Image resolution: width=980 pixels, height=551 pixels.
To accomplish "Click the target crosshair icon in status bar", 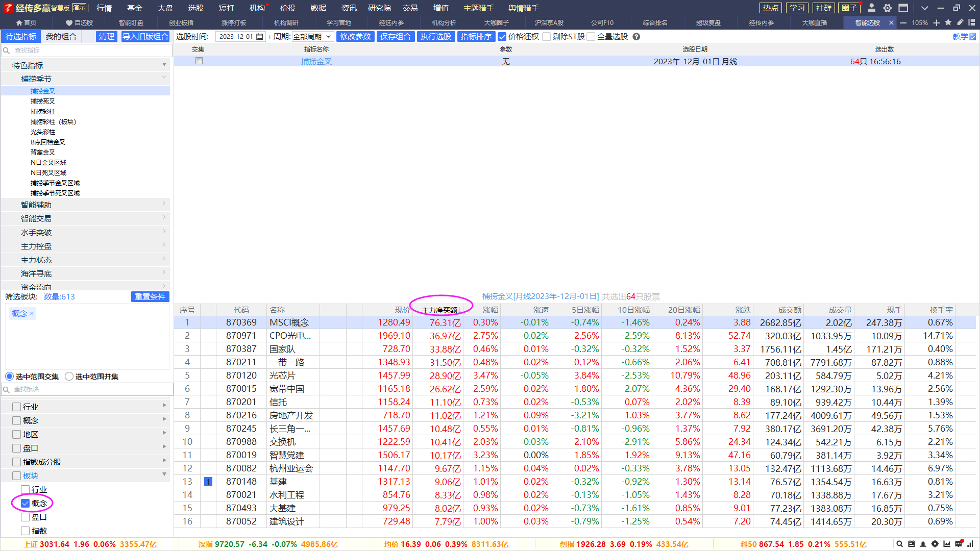I will click(935, 544).
